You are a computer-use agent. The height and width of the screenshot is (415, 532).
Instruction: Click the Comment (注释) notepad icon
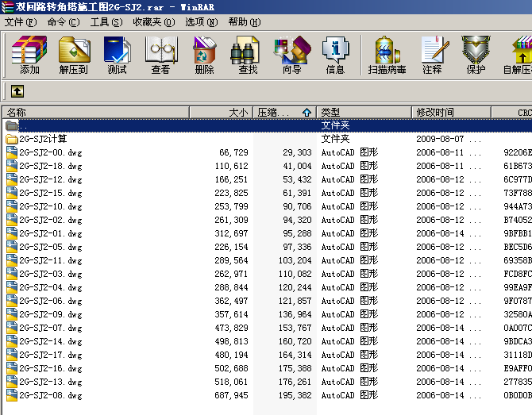(435, 50)
